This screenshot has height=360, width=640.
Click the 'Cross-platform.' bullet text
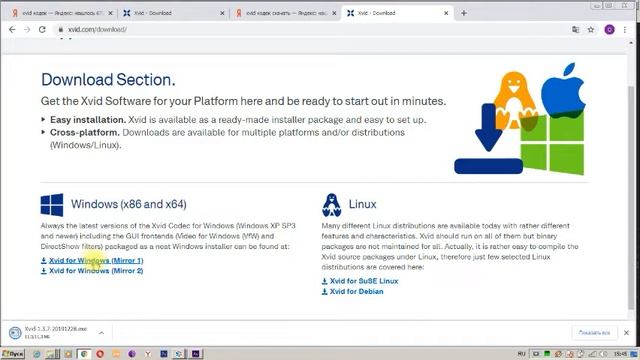tap(84, 132)
